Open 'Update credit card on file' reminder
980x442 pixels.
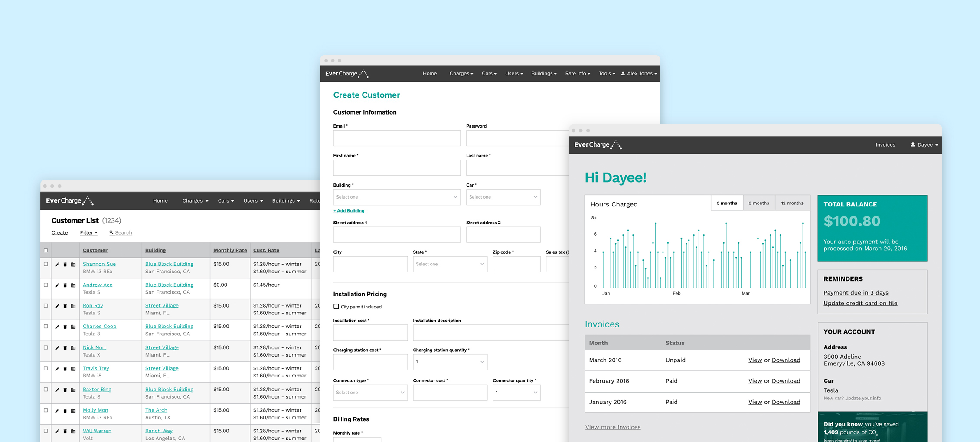point(860,303)
